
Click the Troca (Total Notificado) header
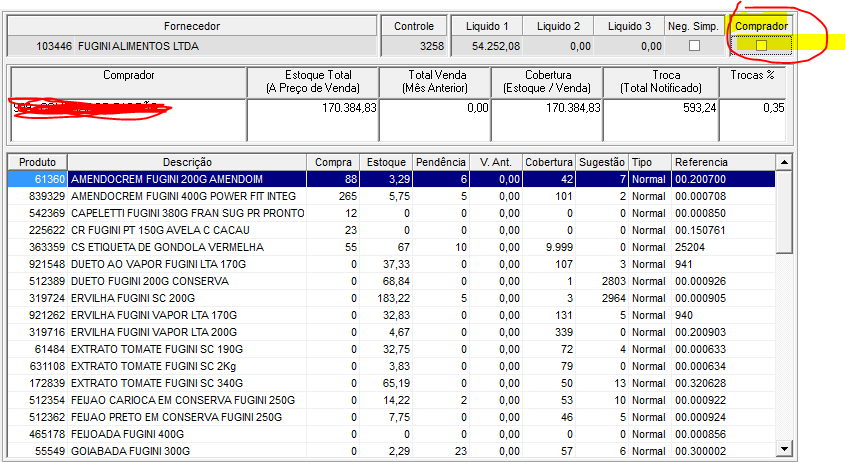(661, 82)
